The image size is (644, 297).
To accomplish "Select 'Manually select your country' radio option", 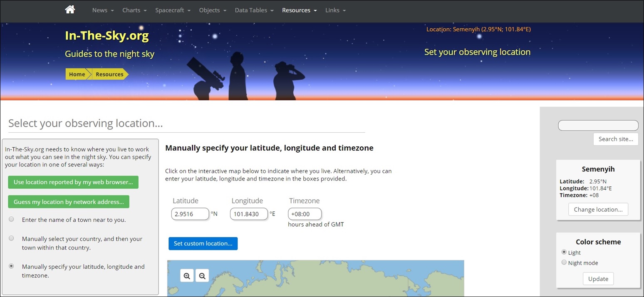I will point(11,238).
